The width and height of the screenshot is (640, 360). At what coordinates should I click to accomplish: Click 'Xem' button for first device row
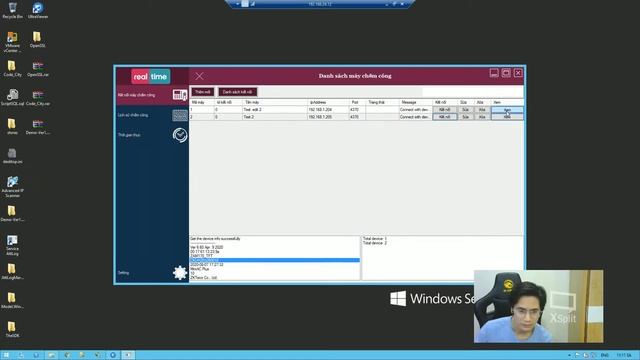pos(507,110)
